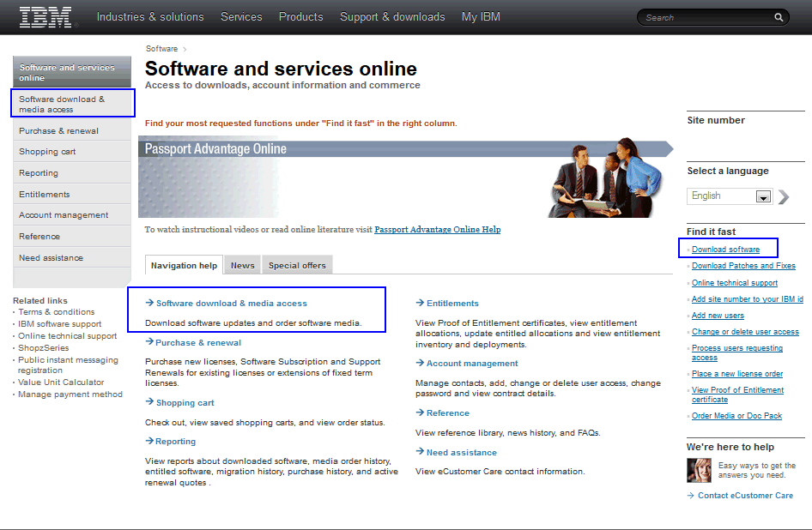The image size is (812, 530).
Task: Click Order Media or Doc Pack link
Action: (x=737, y=416)
